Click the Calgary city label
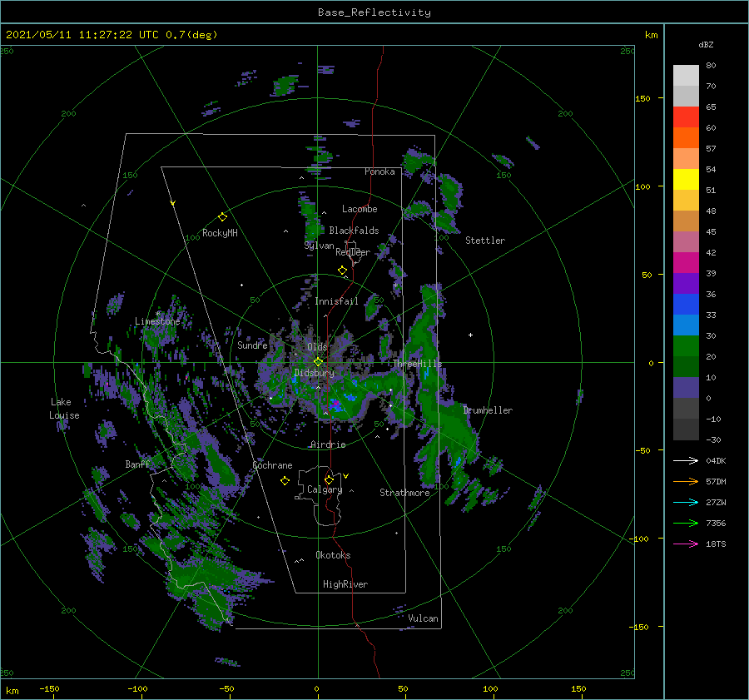 325,489
